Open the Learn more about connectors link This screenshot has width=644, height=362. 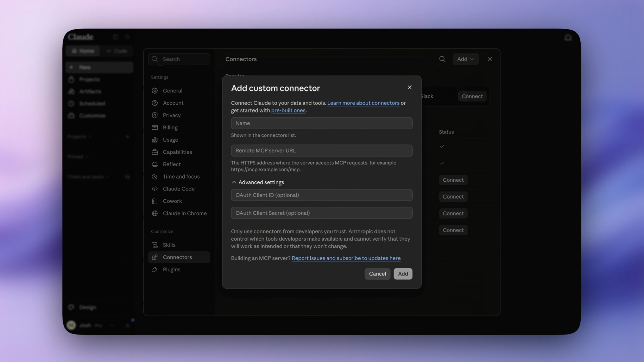coord(363,103)
